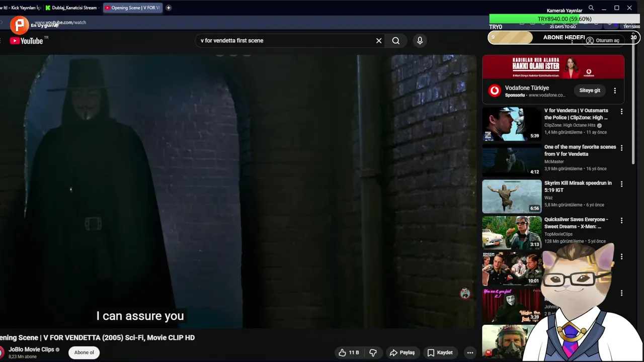Click the McMaster channel name
Viewport: 644px width, 362px height.
point(554,162)
